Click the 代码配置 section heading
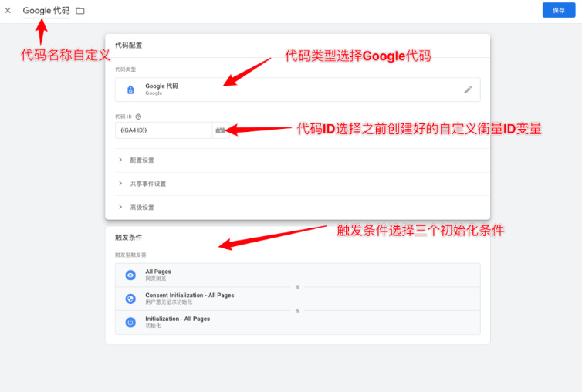This screenshot has height=392, width=582. click(x=128, y=46)
